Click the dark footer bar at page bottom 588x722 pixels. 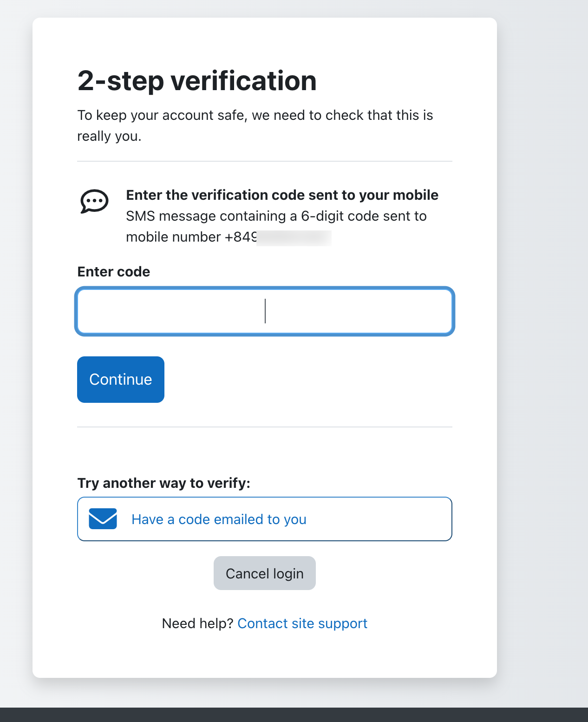[x=294, y=715]
